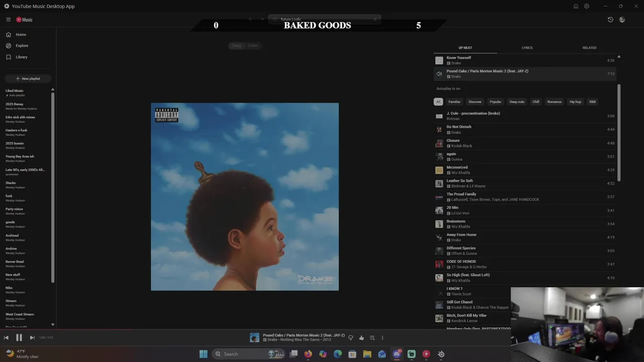This screenshot has width=644, height=362.
Task: Open the three-dot more actions menu in player bar
Action: click(382, 338)
